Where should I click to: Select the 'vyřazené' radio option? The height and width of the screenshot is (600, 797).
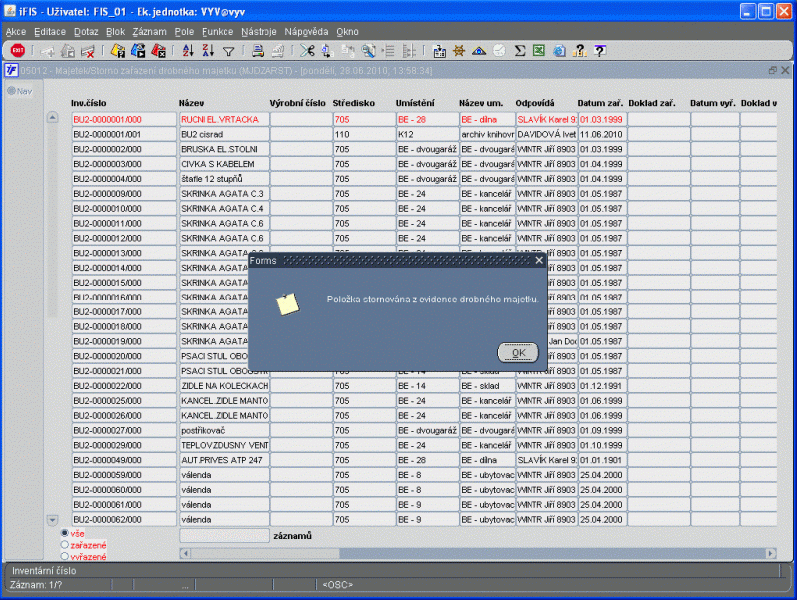point(65,556)
